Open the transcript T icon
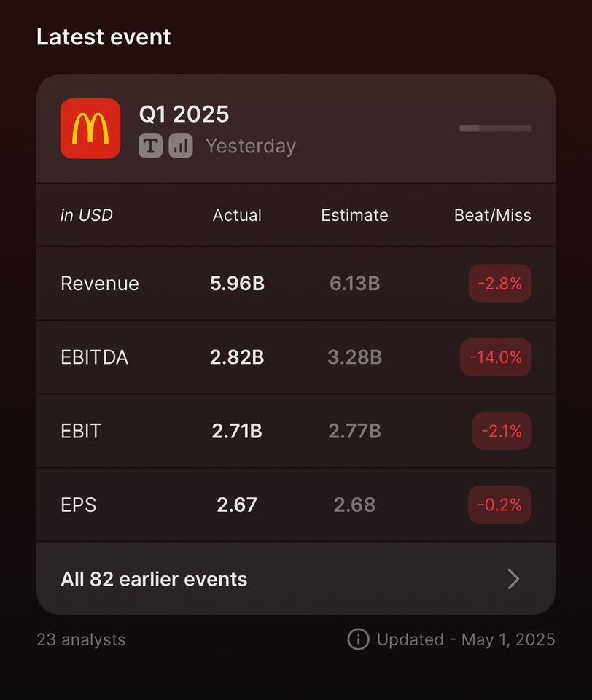592x700 pixels. coord(150,146)
